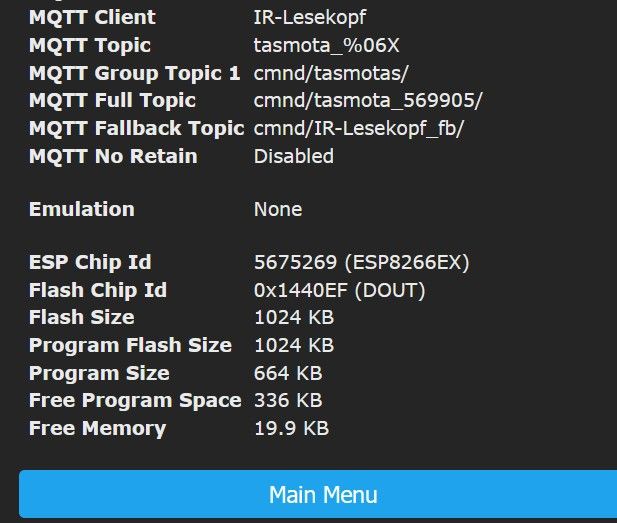
Task: Click the Emulation label
Action: pyautogui.click(x=81, y=209)
